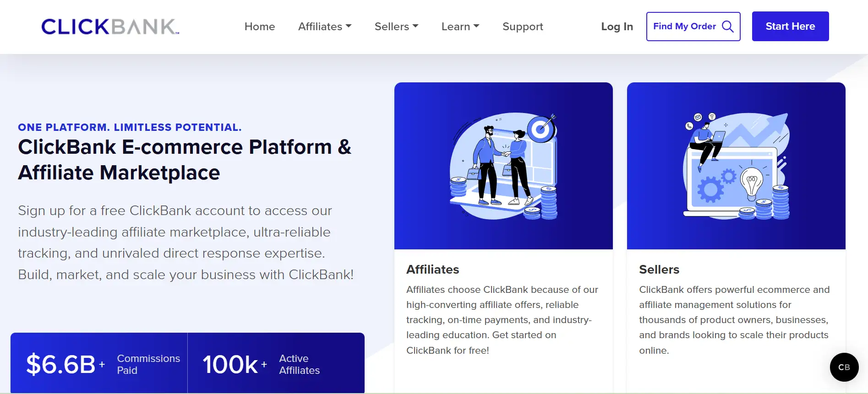Click the $6.6B+ commissions figure

click(66, 364)
